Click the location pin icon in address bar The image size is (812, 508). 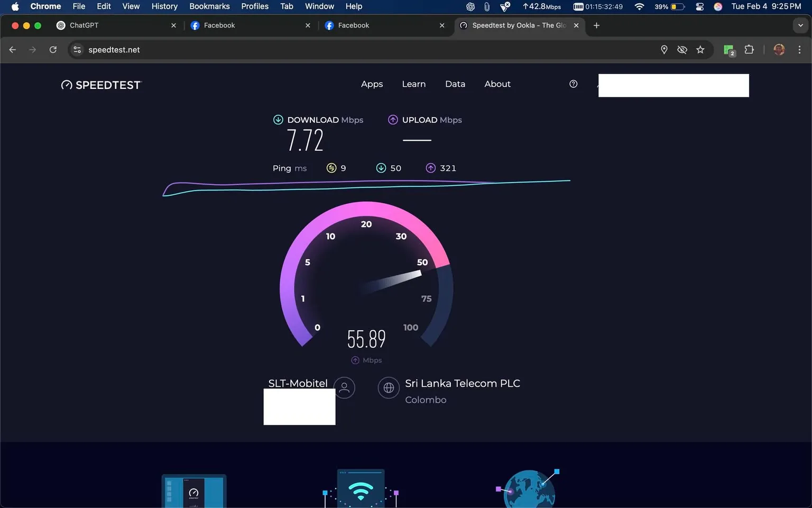[x=664, y=50]
